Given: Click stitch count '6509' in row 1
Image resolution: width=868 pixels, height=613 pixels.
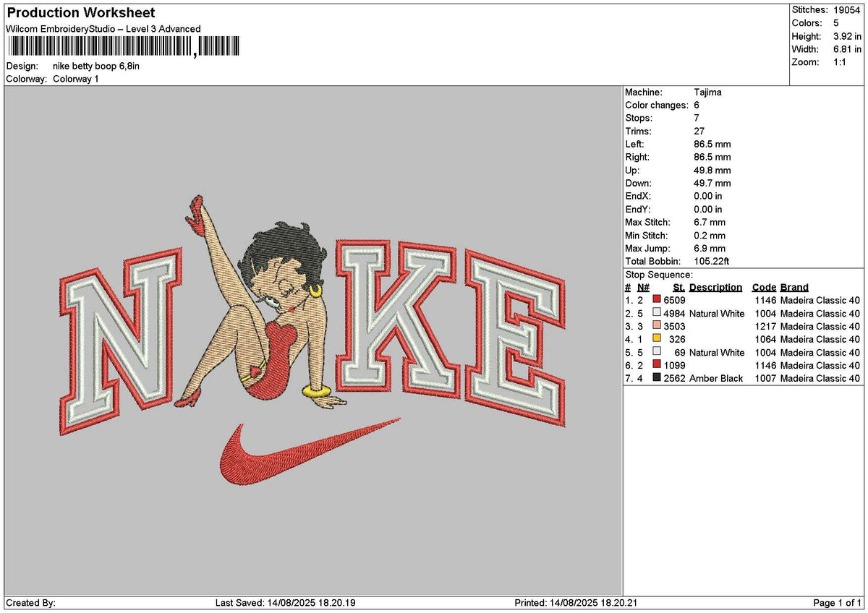Looking at the screenshot, I should pyautogui.click(x=674, y=300).
